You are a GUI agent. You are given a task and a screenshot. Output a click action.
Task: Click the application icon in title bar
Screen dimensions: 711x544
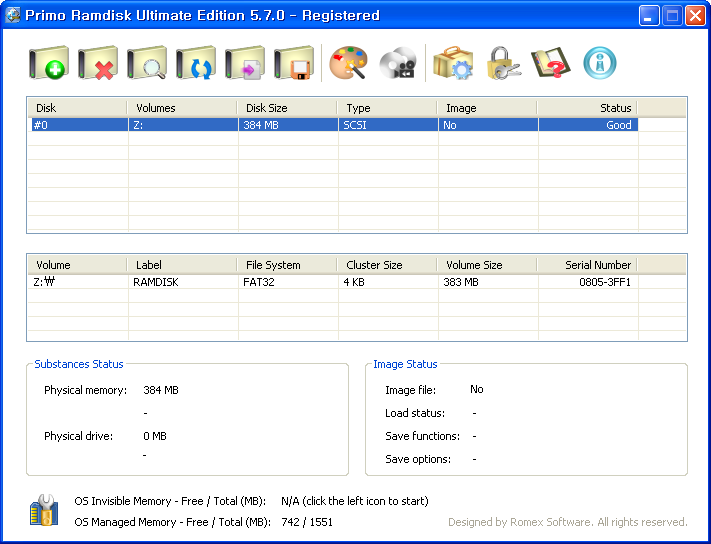coord(13,15)
